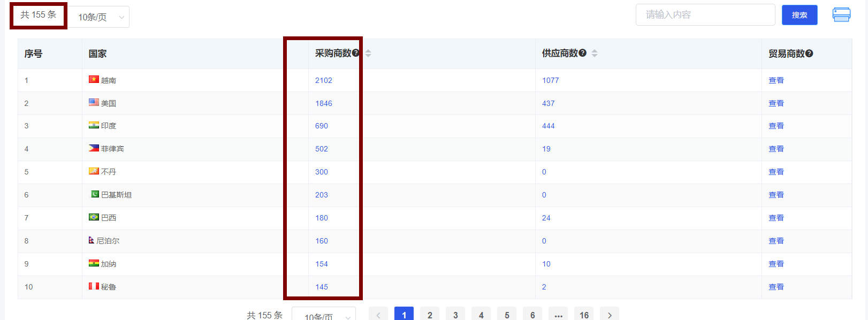Open 巴西 buyer count 180

tap(322, 218)
